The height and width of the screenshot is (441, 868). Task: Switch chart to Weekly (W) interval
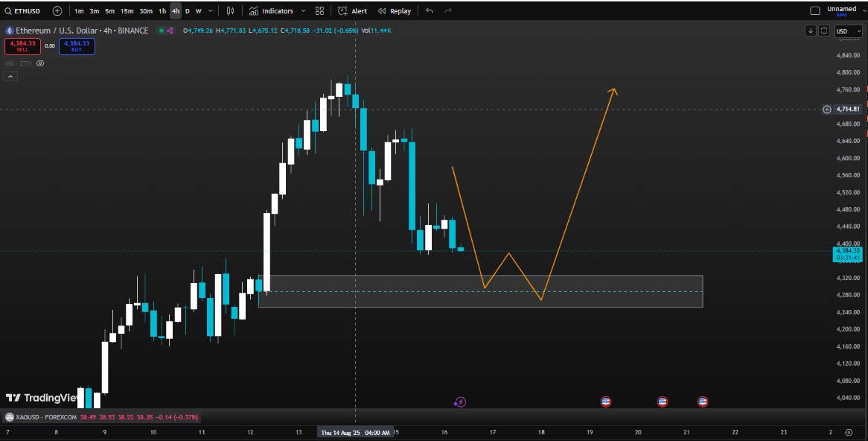click(x=198, y=11)
